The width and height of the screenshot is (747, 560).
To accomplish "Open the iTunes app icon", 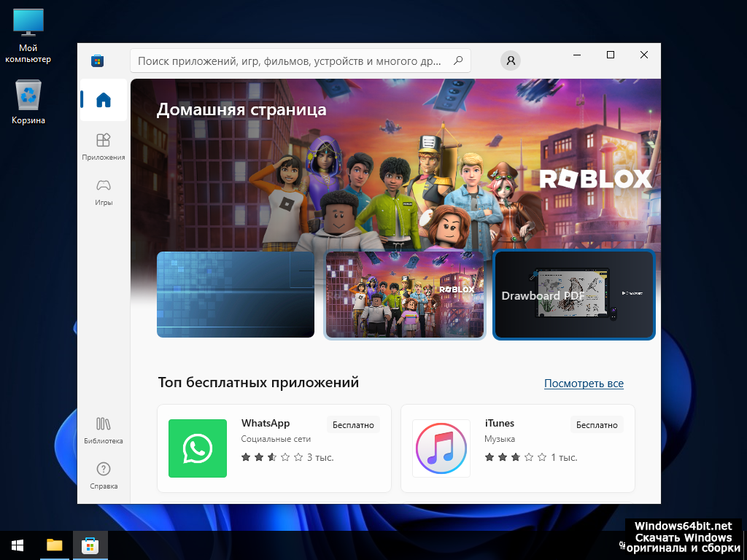I will [x=441, y=448].
